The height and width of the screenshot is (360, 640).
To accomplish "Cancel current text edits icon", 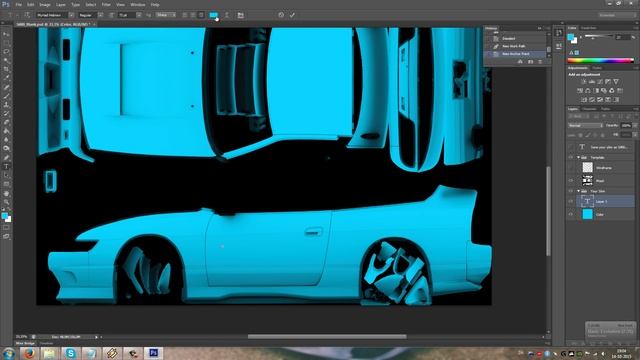I will (x=281, y=15).
